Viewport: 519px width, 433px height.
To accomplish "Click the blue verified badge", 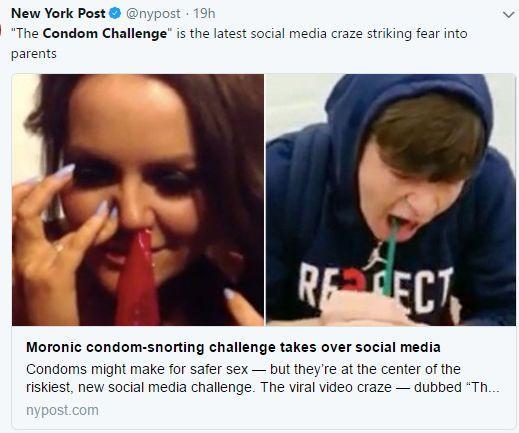I will pos(115,14).
